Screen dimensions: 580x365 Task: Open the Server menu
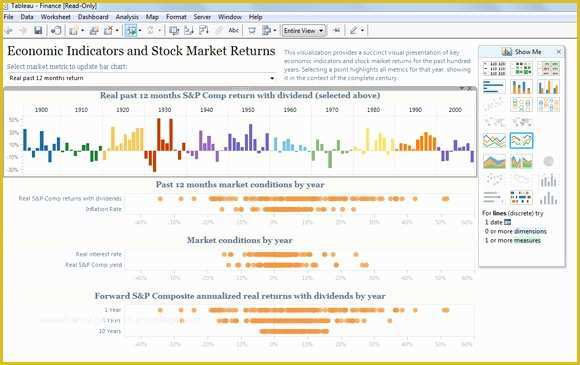click(x=202, y=17)
